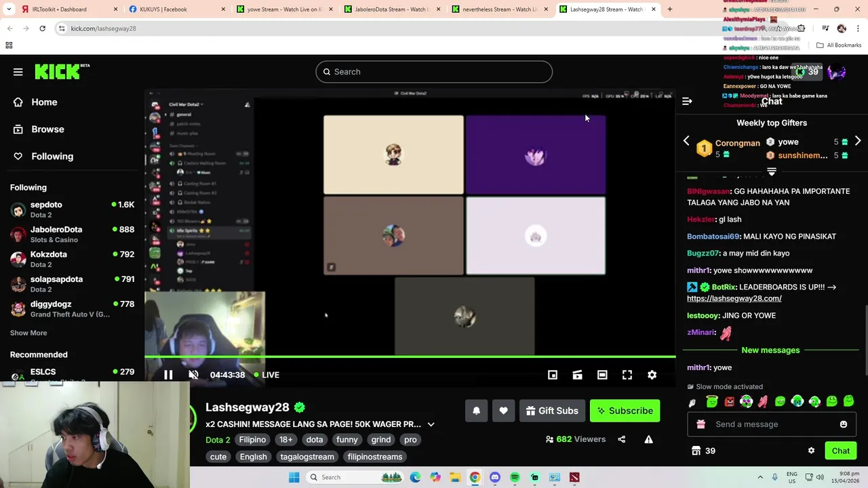868x488 pixels.
Task: Open the Dota 2 category link
Action: coord(218,440)
